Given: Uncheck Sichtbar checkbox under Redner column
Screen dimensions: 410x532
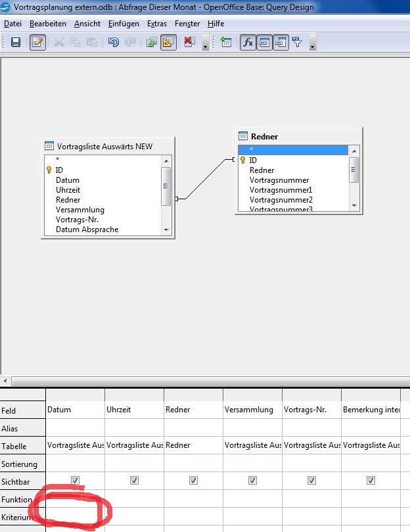Looking at the screenshot, I should 193,481.
